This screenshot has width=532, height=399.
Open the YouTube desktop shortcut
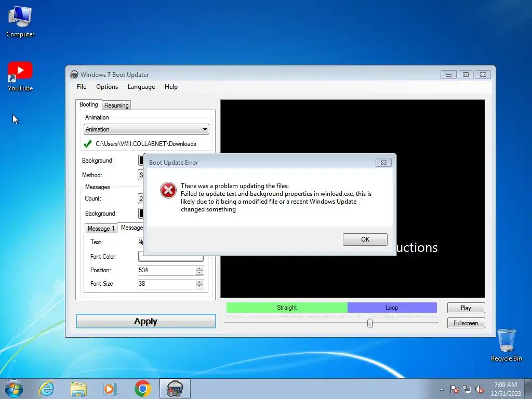20,76
